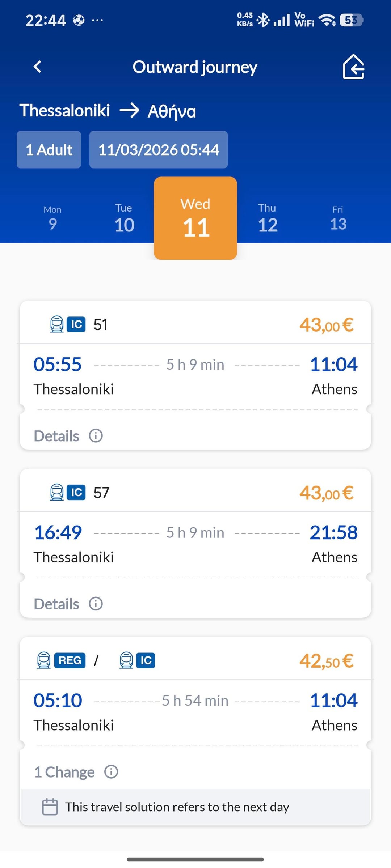Viewport: 391px width, 868px height.
Task: Select Monday 9 date tab
Action: (53, 218)
